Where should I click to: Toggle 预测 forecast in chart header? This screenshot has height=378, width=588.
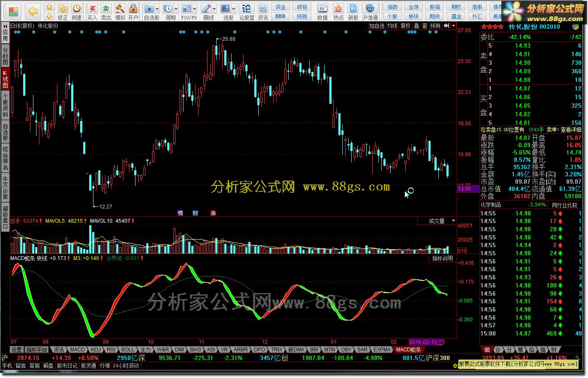tap(435, 26)
